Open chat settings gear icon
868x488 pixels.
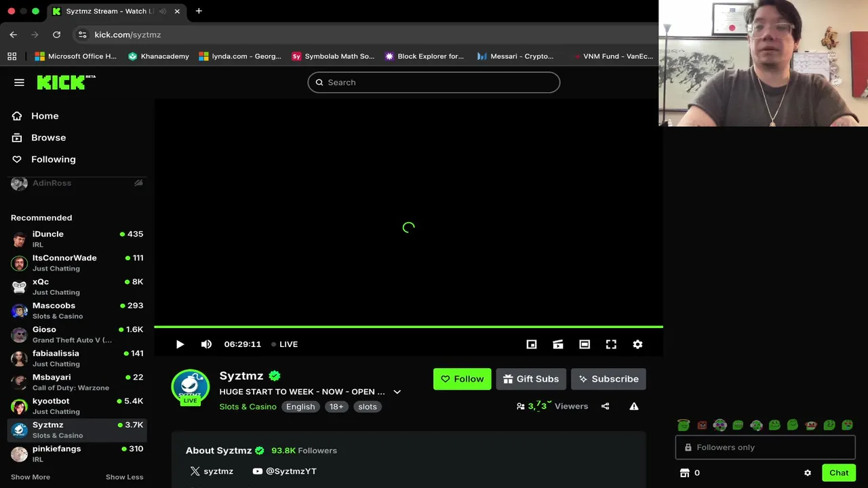(x=808, y=473)
